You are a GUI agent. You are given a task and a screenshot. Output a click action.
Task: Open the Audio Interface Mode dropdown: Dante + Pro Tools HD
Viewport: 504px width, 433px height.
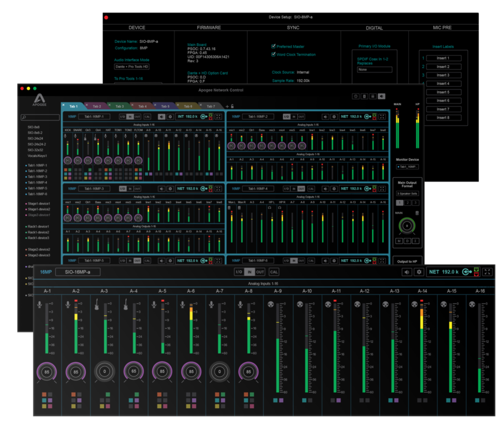pyautogui.click(x=132, y=67)
